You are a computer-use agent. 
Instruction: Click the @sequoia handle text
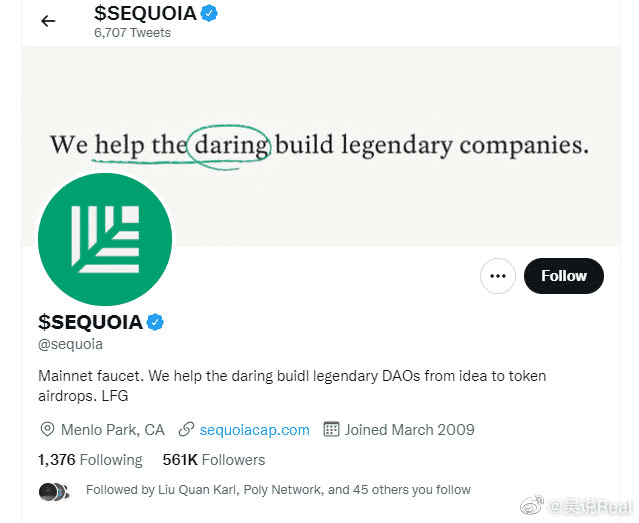[x=70, y=345]
